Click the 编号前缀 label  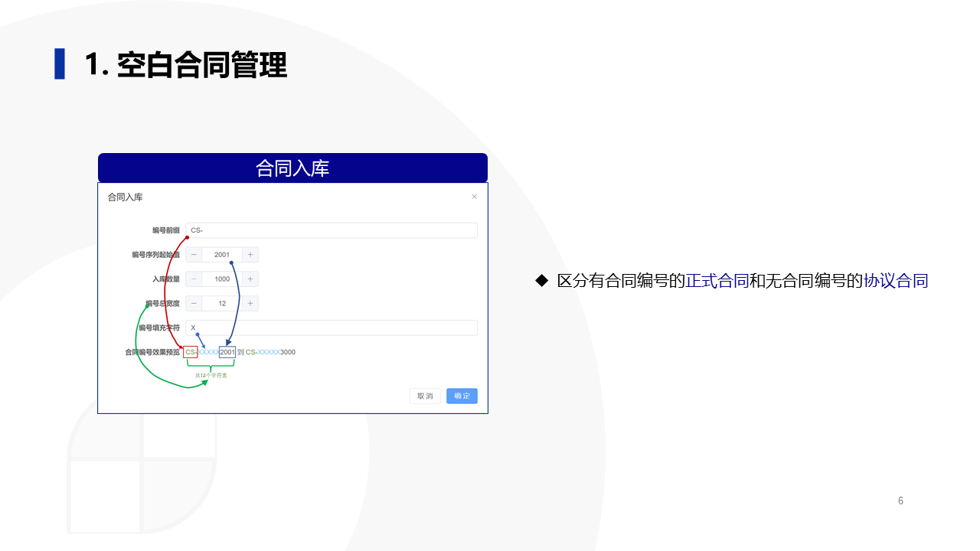click(x=165, y=230)
